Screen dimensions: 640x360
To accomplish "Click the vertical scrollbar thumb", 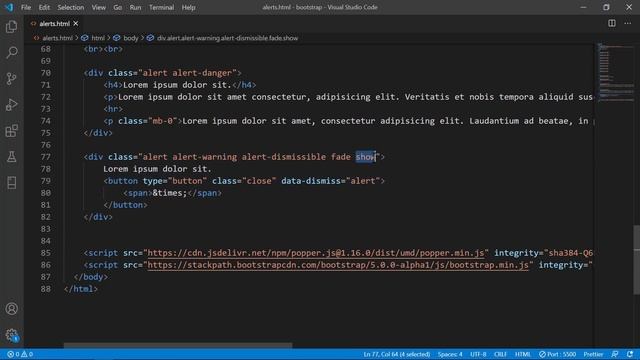I will tap(636, 260).
